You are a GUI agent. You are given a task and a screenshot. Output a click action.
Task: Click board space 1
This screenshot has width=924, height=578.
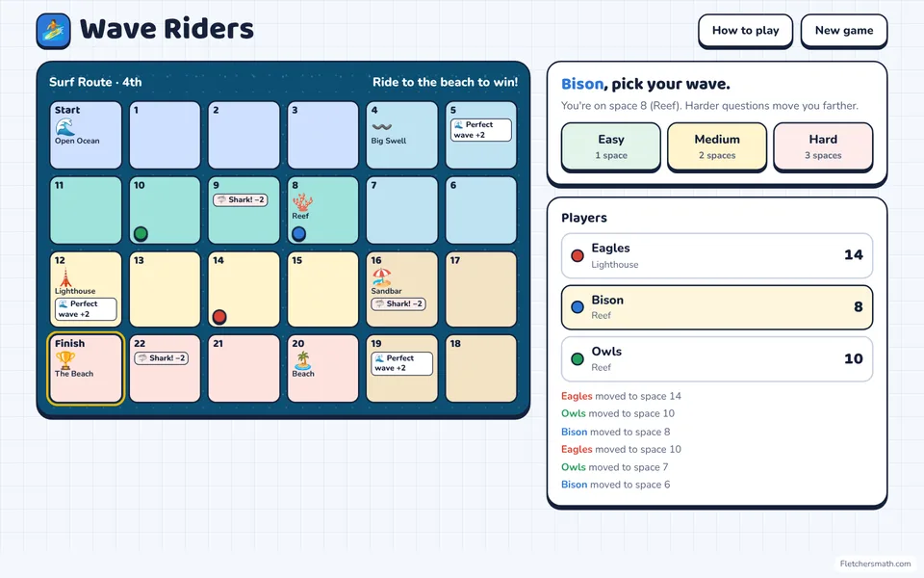click(x=165, y=135)
